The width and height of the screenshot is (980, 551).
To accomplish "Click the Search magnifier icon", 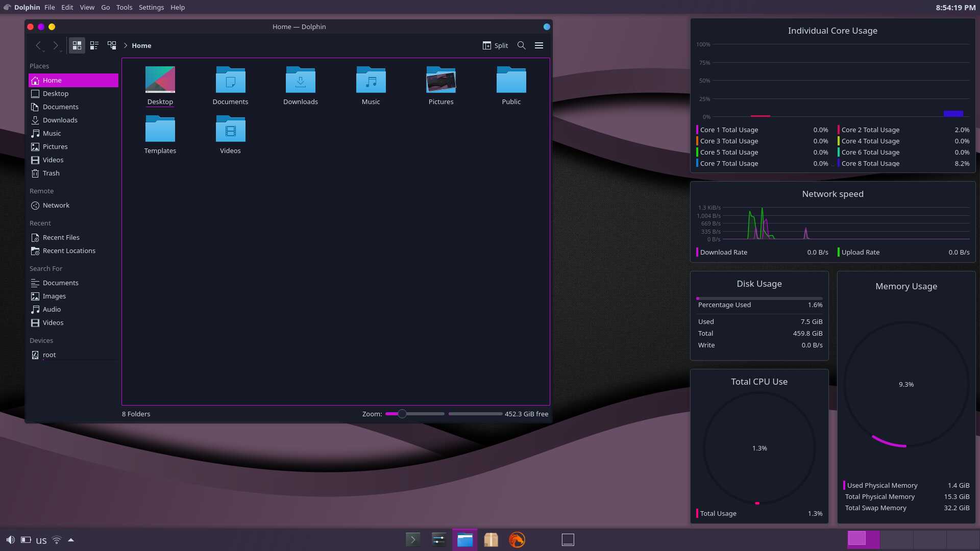I will click(521, 45).
